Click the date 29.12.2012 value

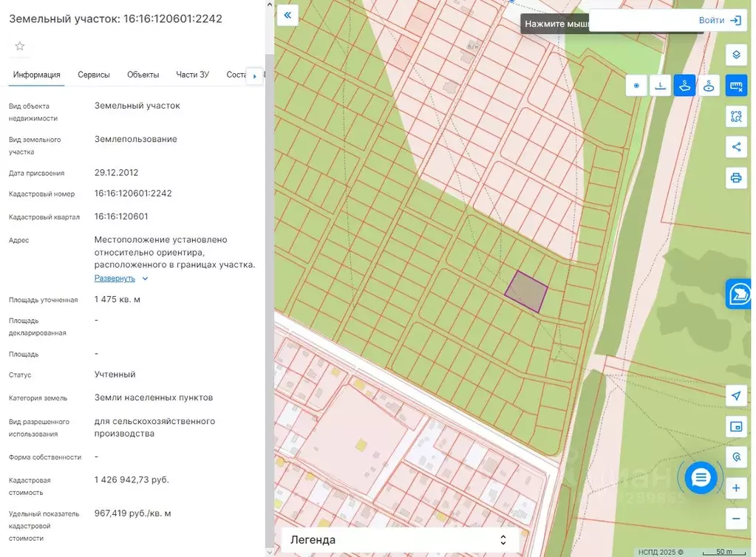[x=116, y=173]
